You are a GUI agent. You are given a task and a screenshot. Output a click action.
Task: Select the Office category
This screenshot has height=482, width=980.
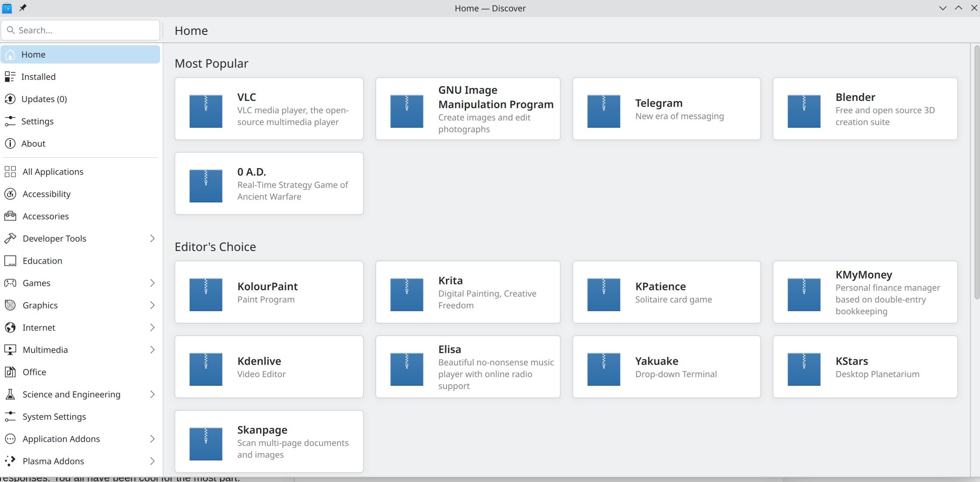[x=80, y=372]
